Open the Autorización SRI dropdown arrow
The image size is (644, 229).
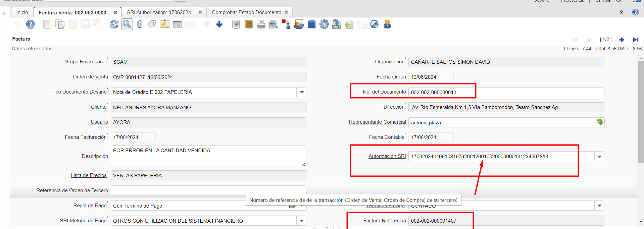click(x=599, y=157)
